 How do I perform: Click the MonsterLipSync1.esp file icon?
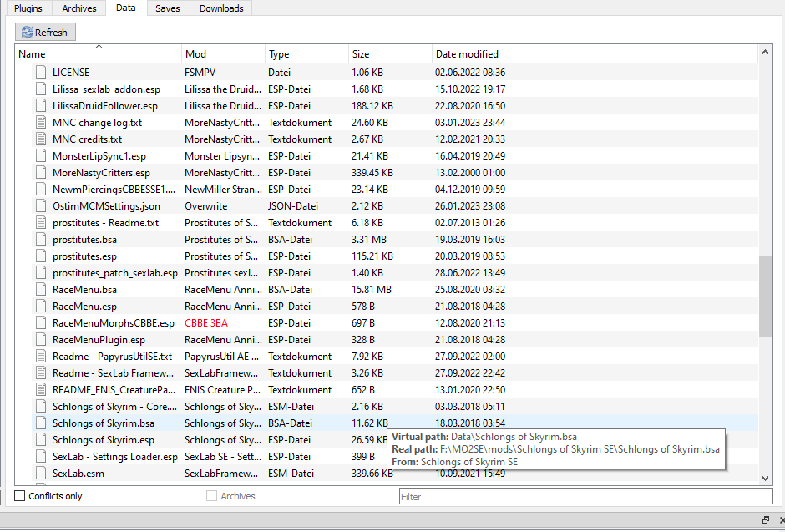click(41, 155)
